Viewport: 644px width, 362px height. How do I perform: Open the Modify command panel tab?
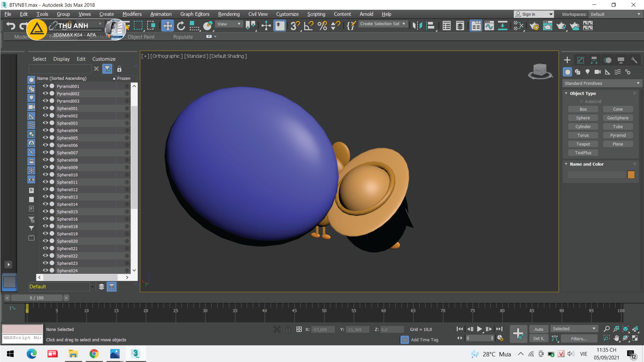[581, 60]
